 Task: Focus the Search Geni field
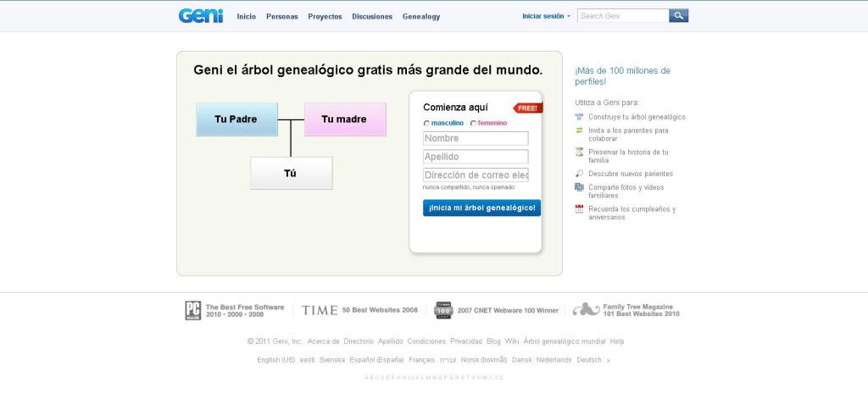[623, 15]
